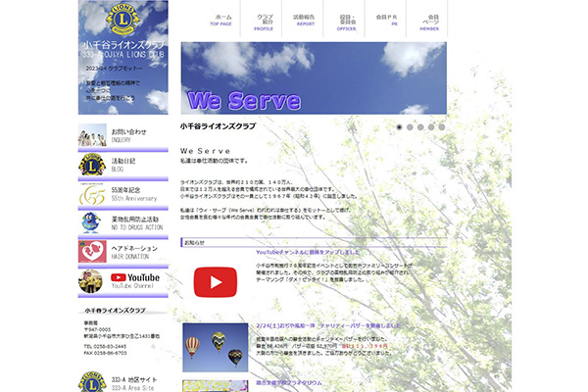Open the MEMBER menu item

429,21
